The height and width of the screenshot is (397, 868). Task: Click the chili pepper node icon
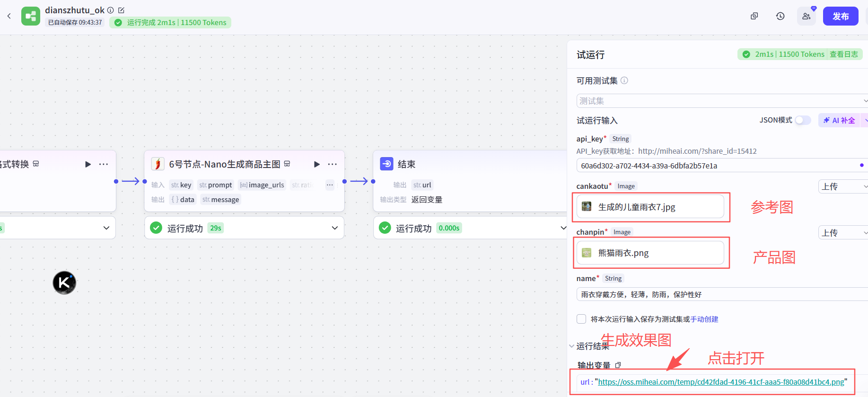pos(158,164)
